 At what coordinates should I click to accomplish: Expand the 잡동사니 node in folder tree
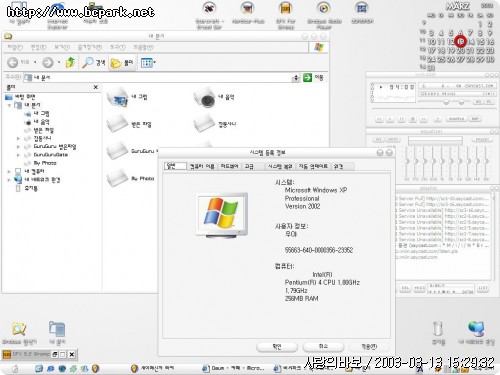18,138
